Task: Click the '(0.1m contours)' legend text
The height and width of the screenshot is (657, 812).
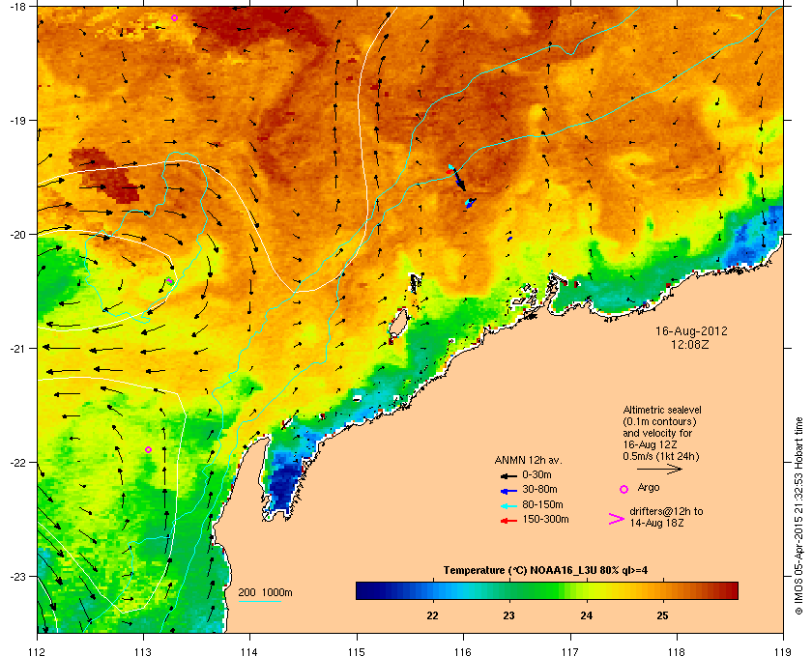Action: [659, 421]
